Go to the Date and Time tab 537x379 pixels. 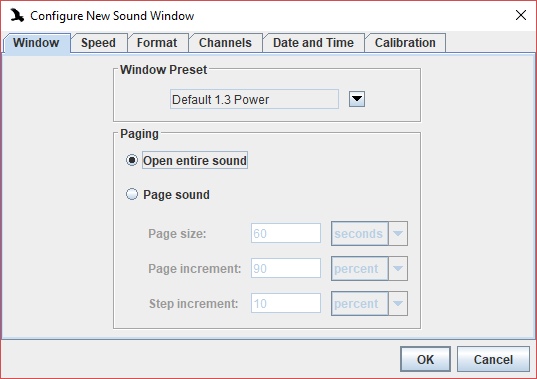[x=313, y=43]
